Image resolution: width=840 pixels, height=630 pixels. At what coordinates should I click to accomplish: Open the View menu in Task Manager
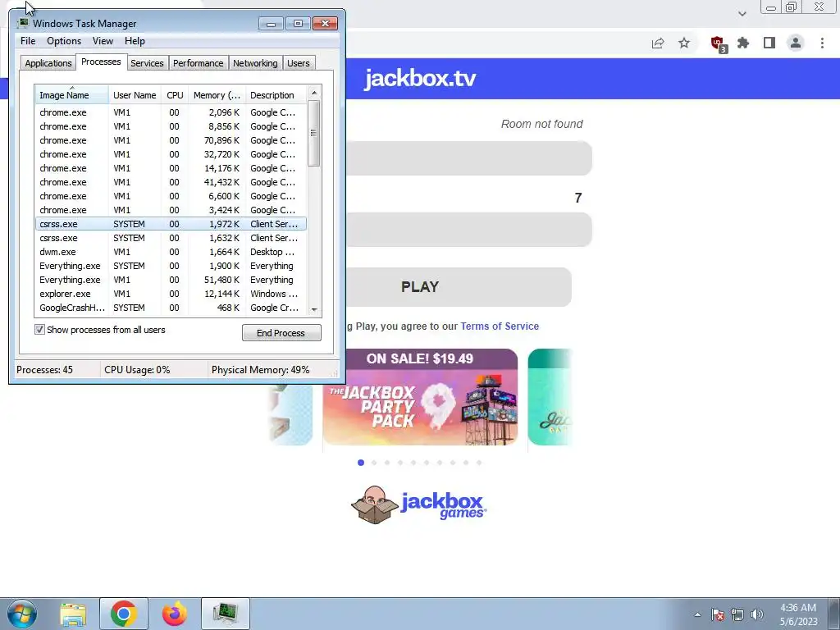[103, 41]
